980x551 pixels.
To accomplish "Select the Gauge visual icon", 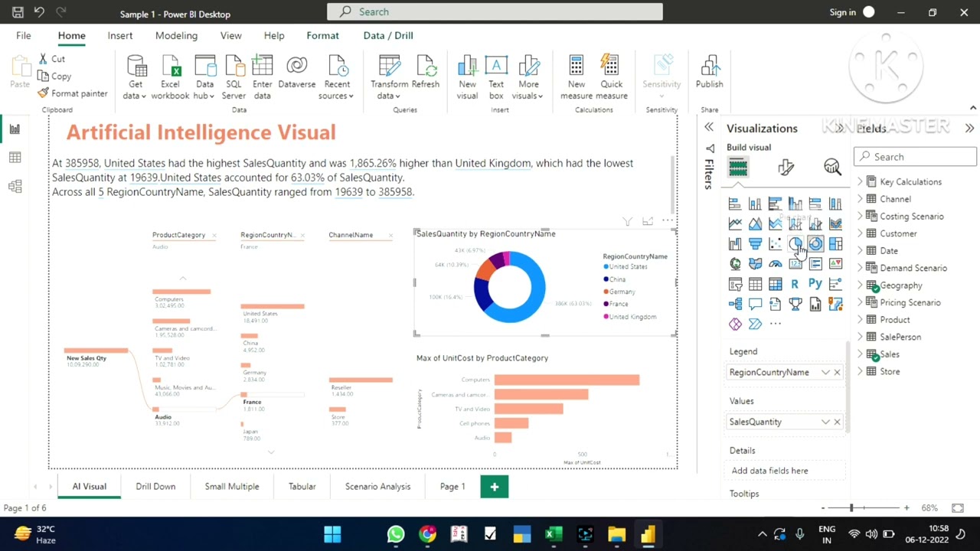I will click(776, 264).
